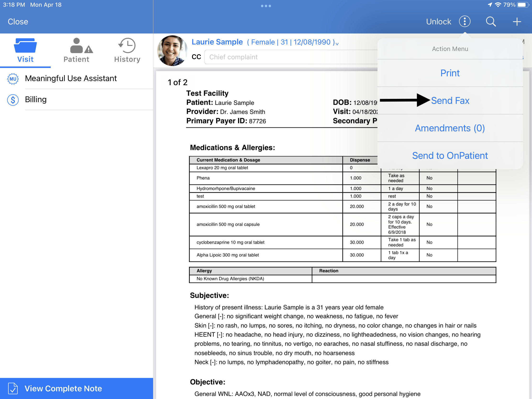Tap the battery indicator in status bar
Viewport: 532px width, 399px height.
click(x=523, y=5)
